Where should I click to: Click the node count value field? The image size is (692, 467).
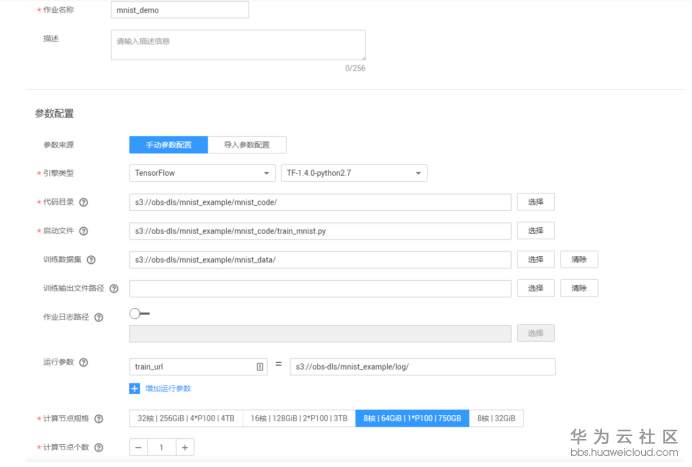pyautogui.click(x=162, y=448)
